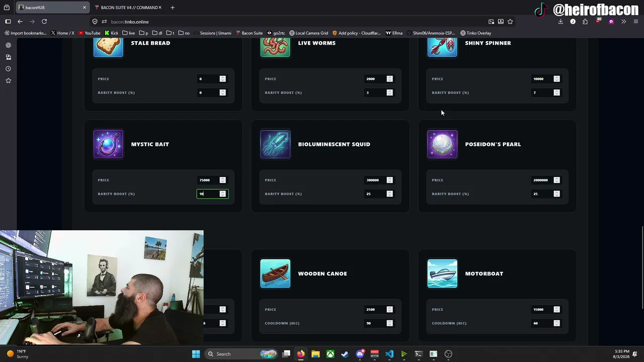The image size is (644, 362).
Task: Launch Steam from the taskbar
Action: pos(345,354)
